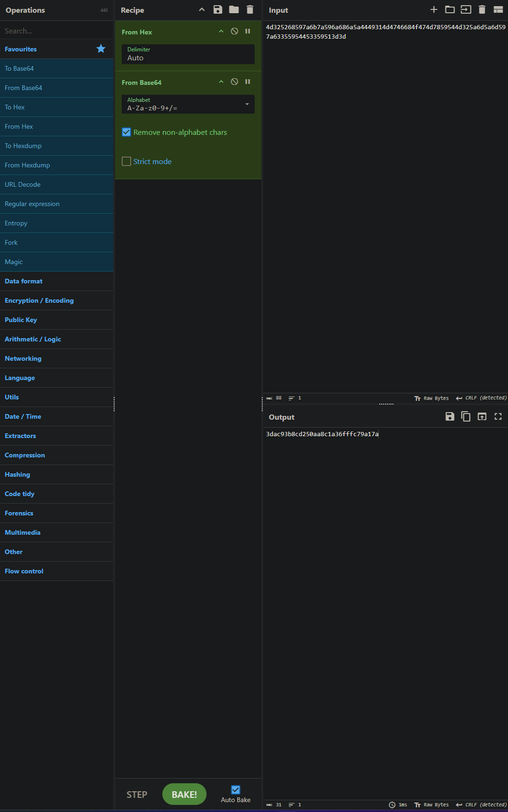Pause at the From Base64 breakpoint icon

coord(248,82)
